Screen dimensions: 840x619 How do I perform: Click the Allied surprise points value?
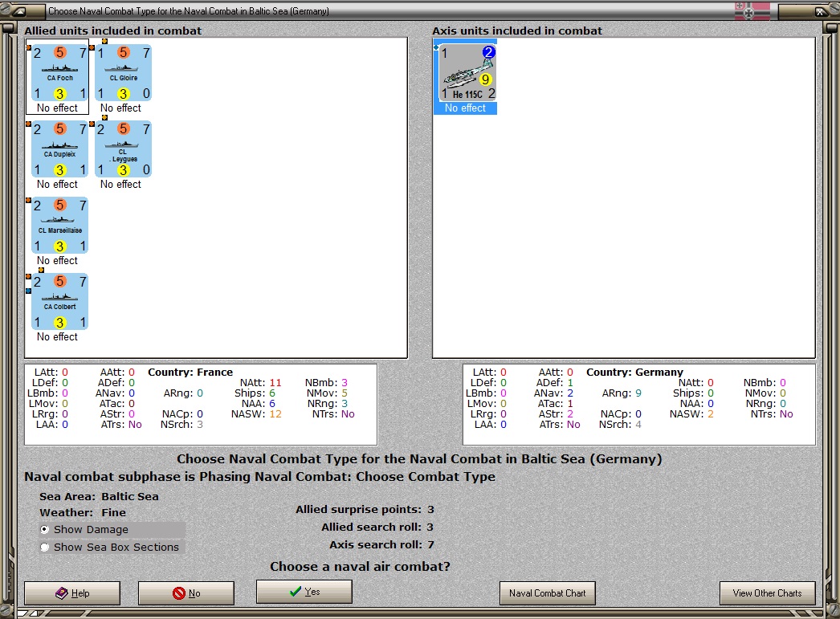pos(430,509)
